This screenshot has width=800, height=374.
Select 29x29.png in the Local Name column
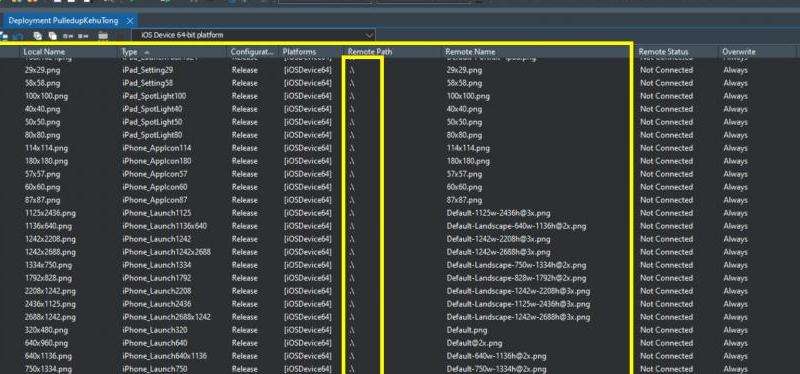(x=42, y=70)
